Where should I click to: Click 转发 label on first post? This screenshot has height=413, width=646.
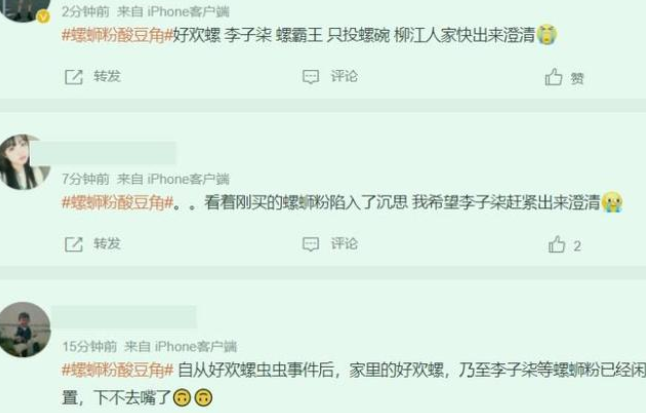107,76
